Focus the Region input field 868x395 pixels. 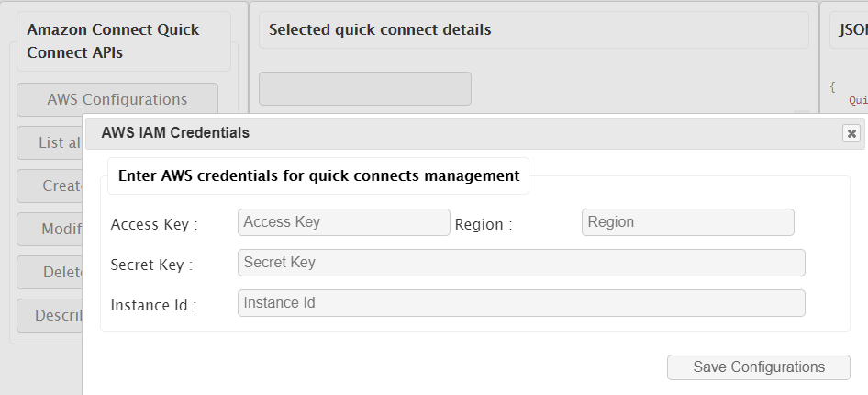pos(687,222)
